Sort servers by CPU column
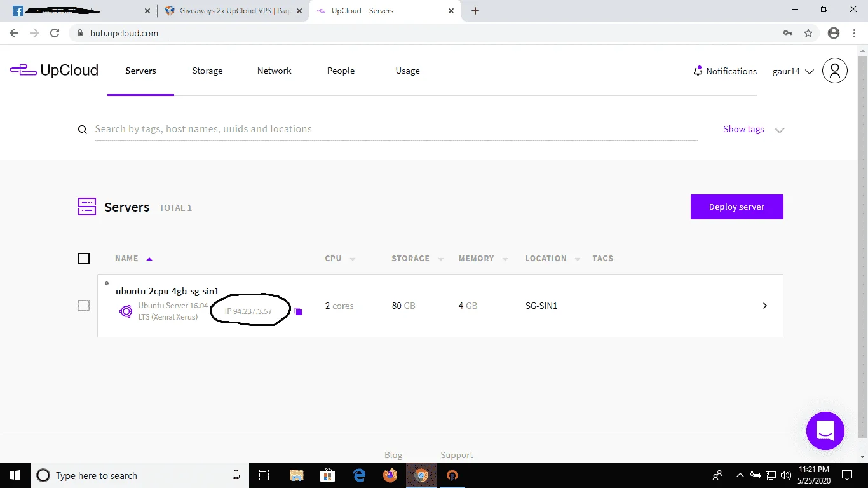This screenshot has width=868, height=488. 340,259
